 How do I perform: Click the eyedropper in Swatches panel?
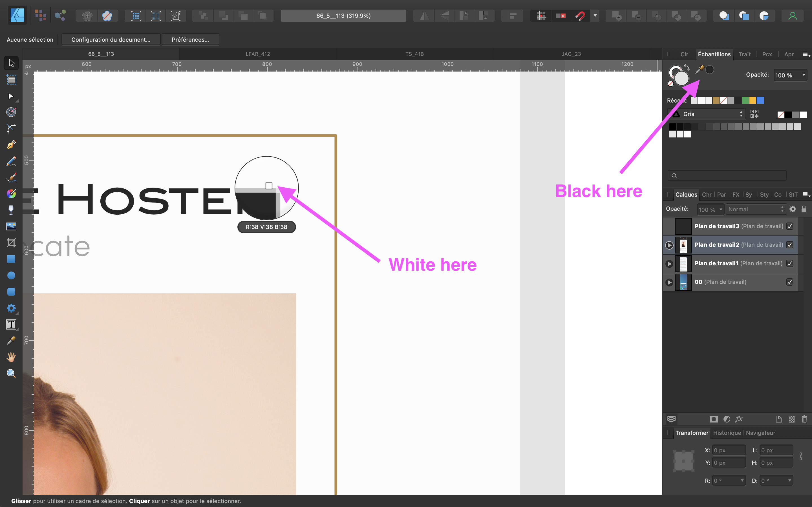pos(699,70)
